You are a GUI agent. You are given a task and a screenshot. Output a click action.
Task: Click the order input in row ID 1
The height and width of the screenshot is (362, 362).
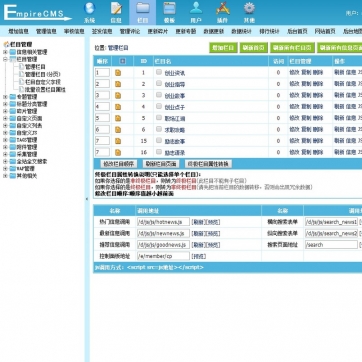click(x=102, y=73)
